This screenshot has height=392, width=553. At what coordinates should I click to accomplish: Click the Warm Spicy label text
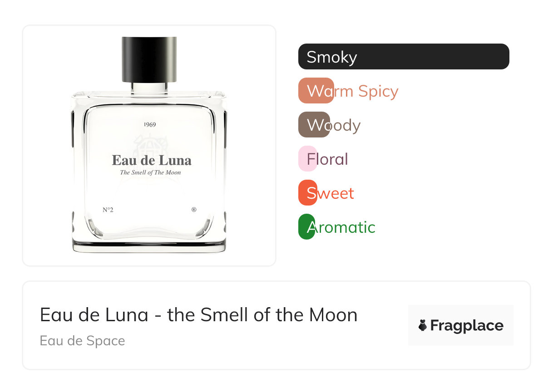[x=353, y=91]
